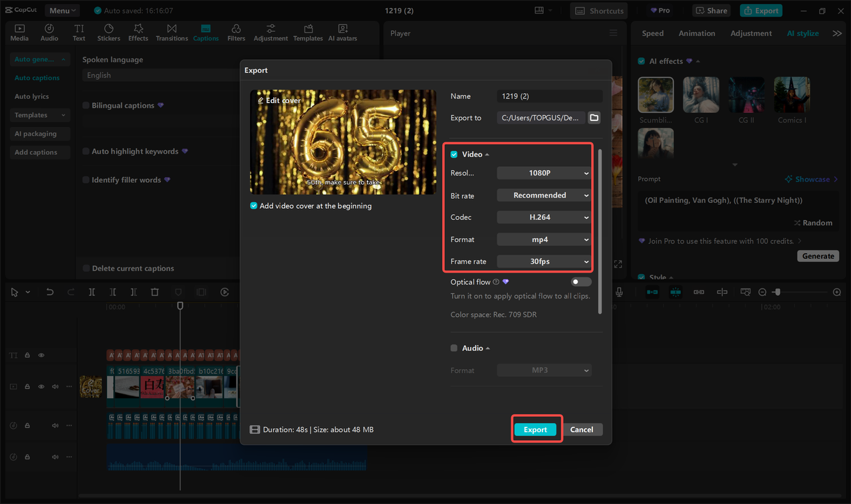Check Identify filler words checkbox

coord(86,180)
